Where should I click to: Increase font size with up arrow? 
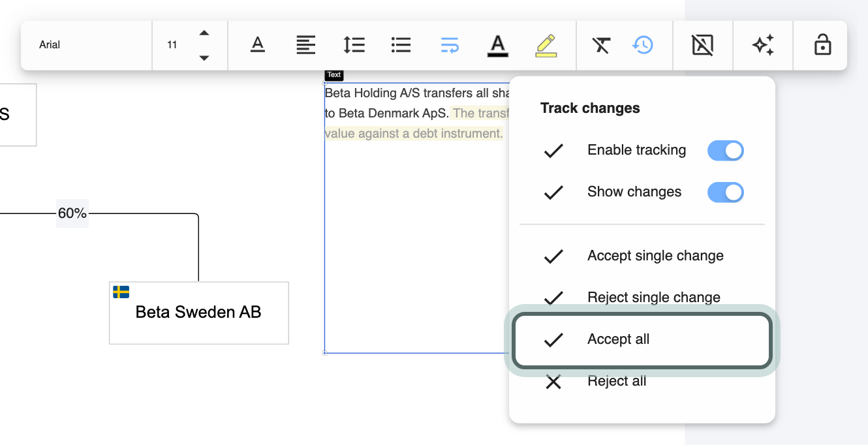point(204,33)
